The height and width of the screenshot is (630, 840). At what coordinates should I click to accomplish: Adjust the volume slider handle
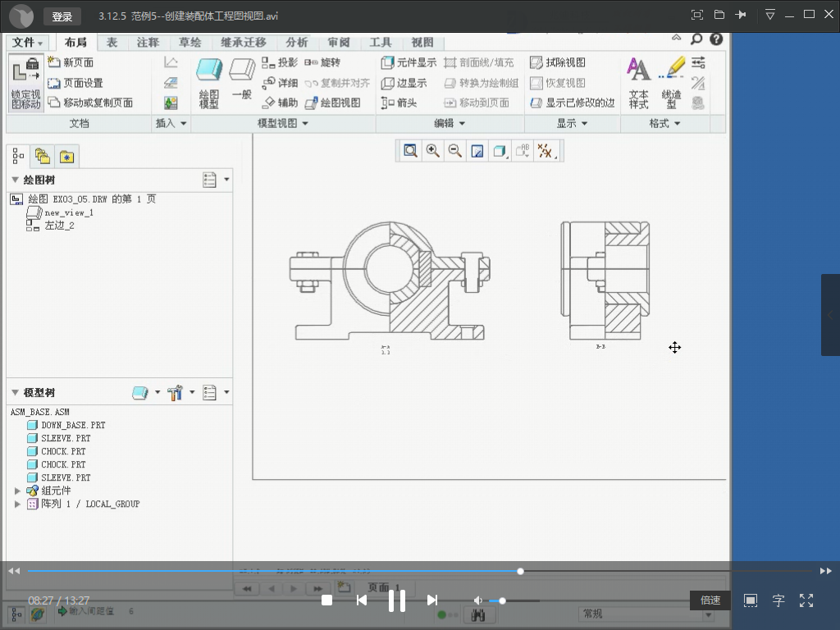coord(503,600)
